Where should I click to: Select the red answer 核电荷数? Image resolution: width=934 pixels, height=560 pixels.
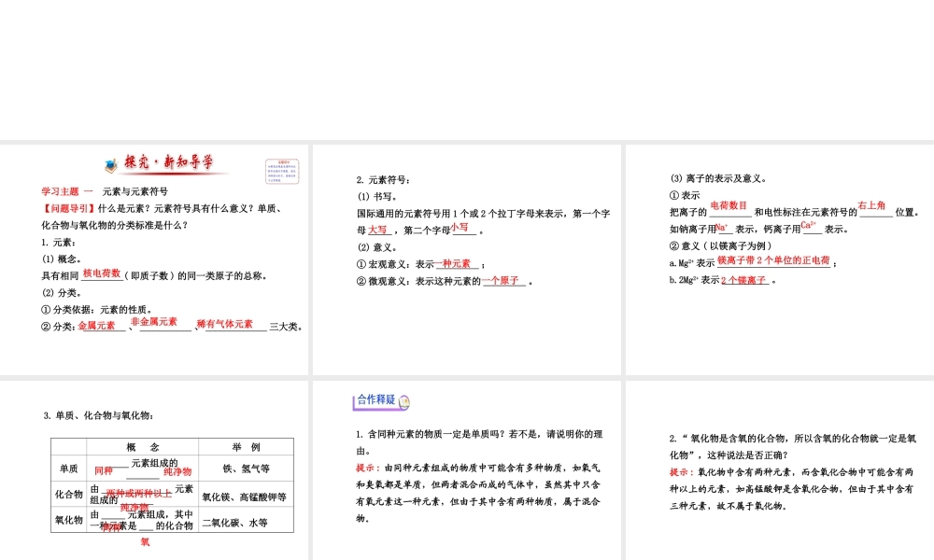pyautogui.click(x=101, y=273)
